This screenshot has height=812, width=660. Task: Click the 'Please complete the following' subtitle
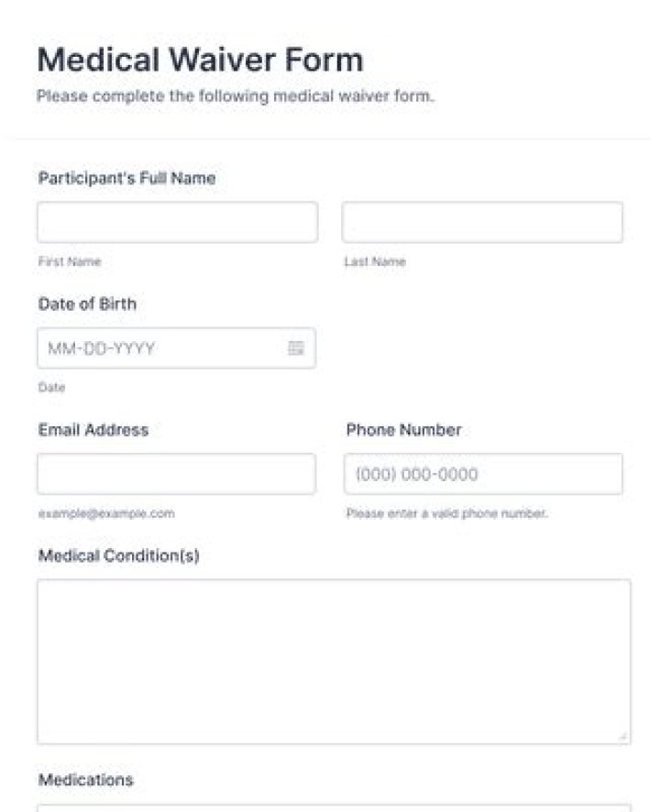235,96
